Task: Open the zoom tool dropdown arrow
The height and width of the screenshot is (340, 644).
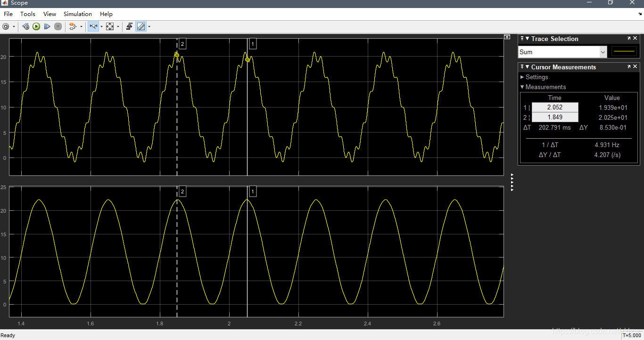Action: click(x=101, y=27)
